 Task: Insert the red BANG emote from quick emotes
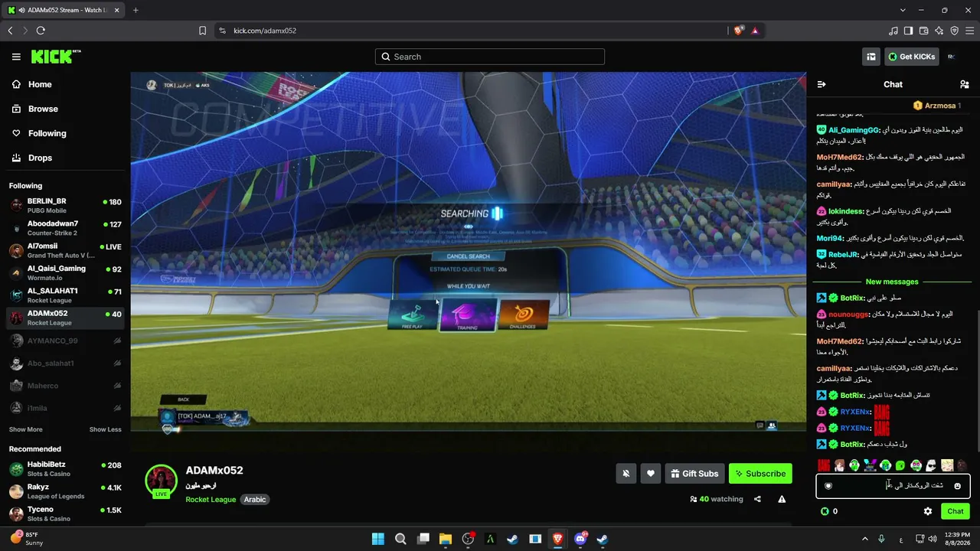point(824,465)
